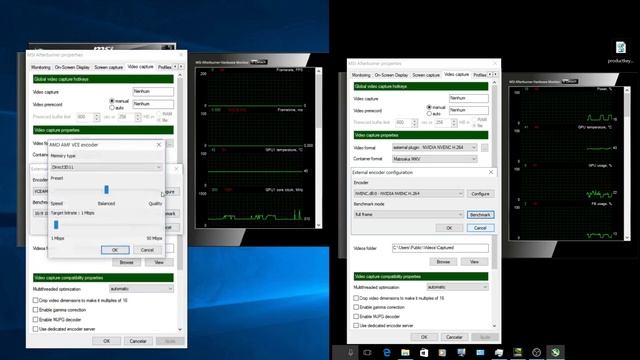Screen dimensions: 640x360
Task: Cancel the AMD AMF VCE encoder dialog
Action: [147, 250]
